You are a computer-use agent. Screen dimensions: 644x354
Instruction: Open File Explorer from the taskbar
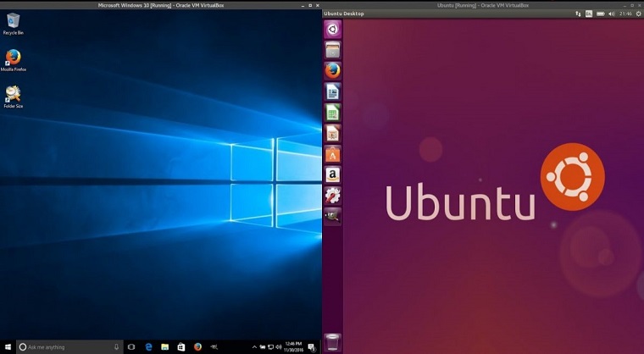(x=164, y=347)
